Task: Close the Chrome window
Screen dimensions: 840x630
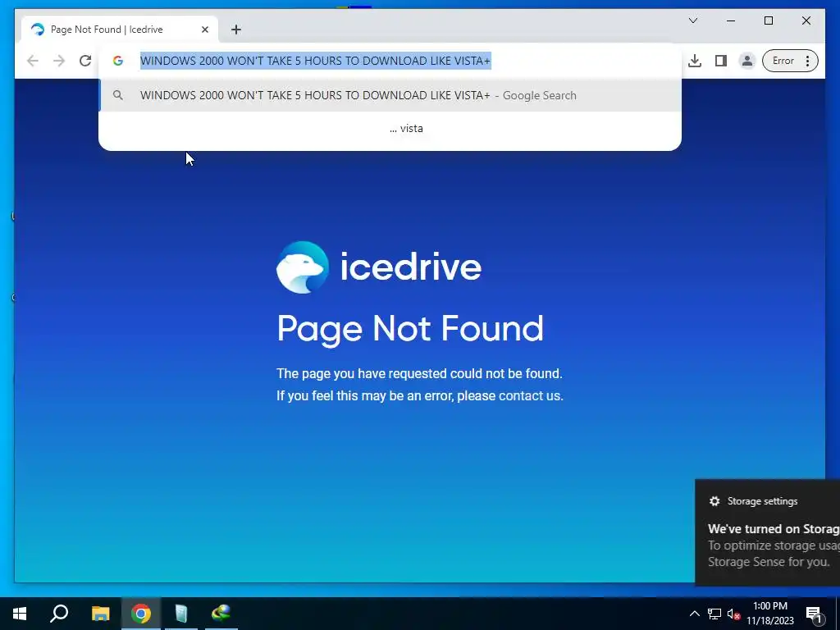Action: 806,21
